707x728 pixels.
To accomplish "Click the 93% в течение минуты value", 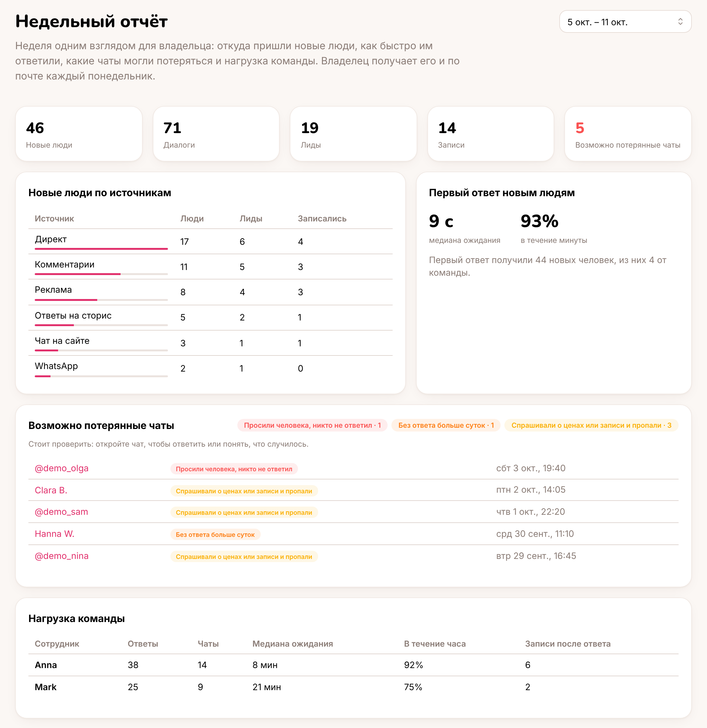I will 539,221.
